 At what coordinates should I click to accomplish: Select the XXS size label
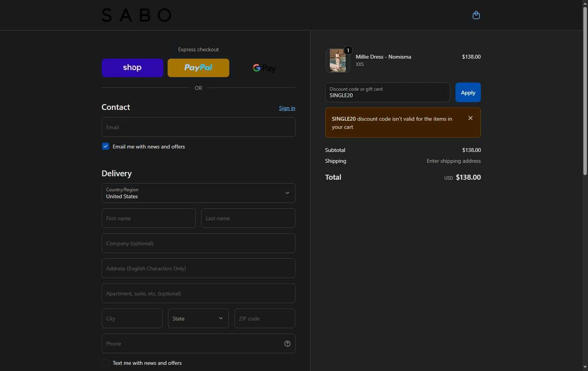coord(360,64)
